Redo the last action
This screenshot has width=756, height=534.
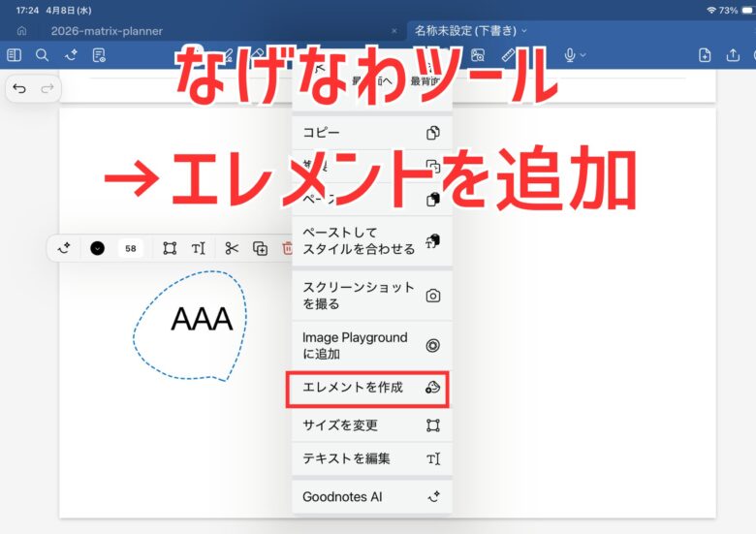coord(47,88)
